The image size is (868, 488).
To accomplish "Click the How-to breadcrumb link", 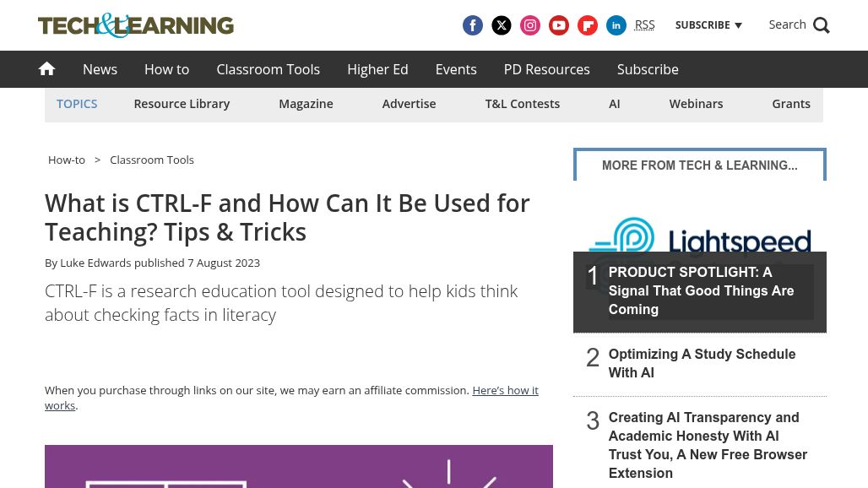I will pos(67,160).
